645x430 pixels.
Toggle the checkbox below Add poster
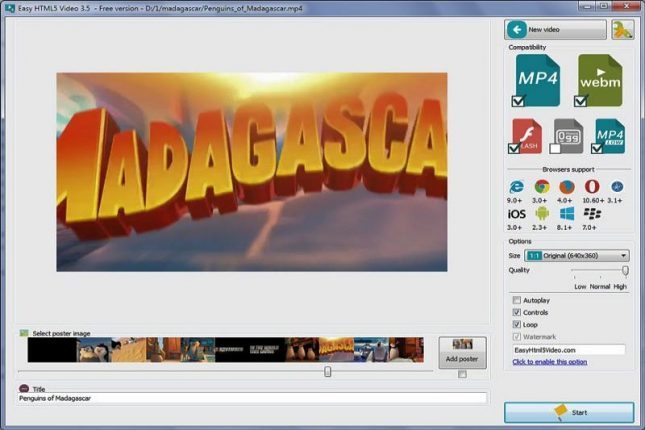coord(462,374)
